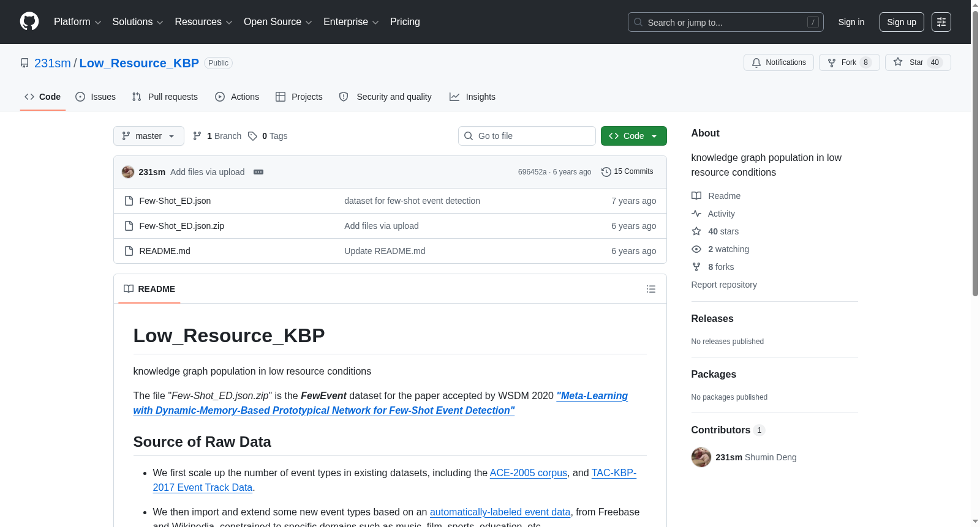
Task: Click the Go to file input
Action: [x=527, y=136]
